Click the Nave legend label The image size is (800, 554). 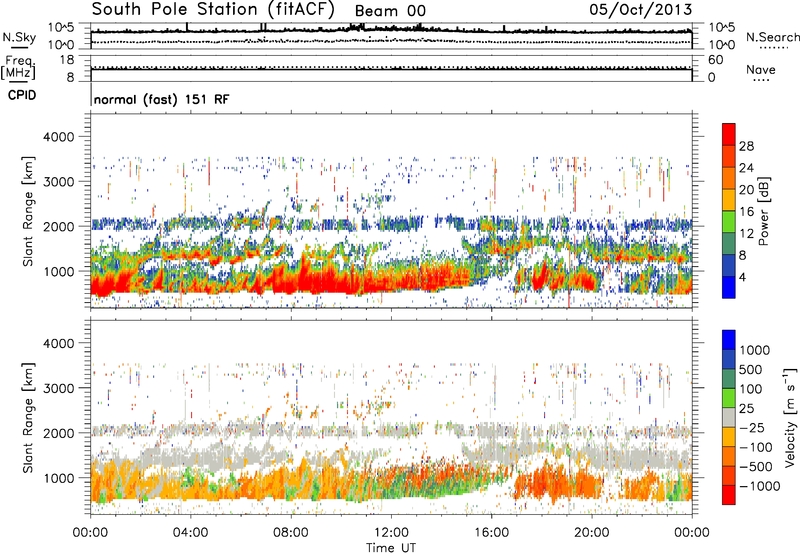click(761, 69)
